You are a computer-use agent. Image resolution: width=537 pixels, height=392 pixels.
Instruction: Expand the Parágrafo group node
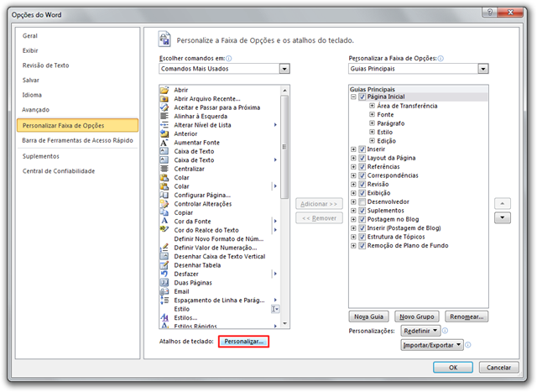[372, 123]
